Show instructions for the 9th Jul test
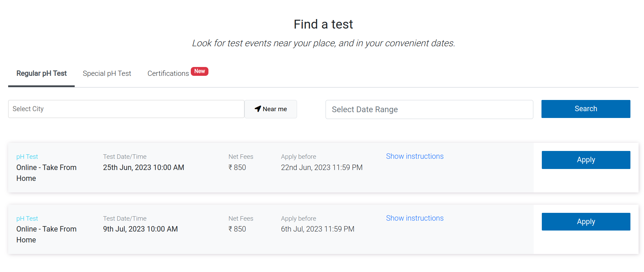Viewport: 644px width, 272px height. pyautogui.click(x=415, y=218)
